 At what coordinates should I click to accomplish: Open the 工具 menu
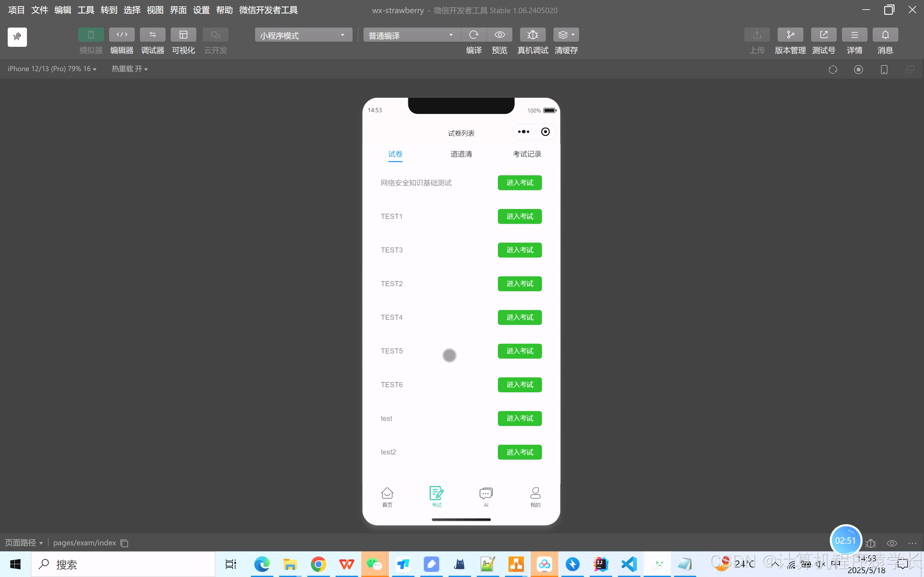(x=86, y=10)
